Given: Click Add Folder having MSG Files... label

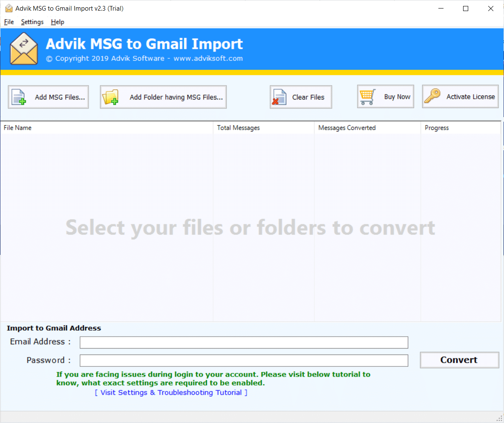Looking at the screenshot, I should pyautogui.click(x=176, y=97).
